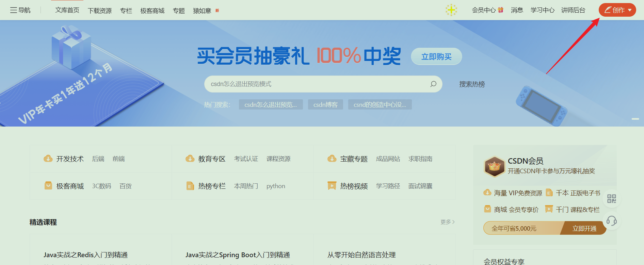The height and width of the screenshot is (265, 644).
Task: Expand the 创作 dropdown button
Action: pos(617,10)
